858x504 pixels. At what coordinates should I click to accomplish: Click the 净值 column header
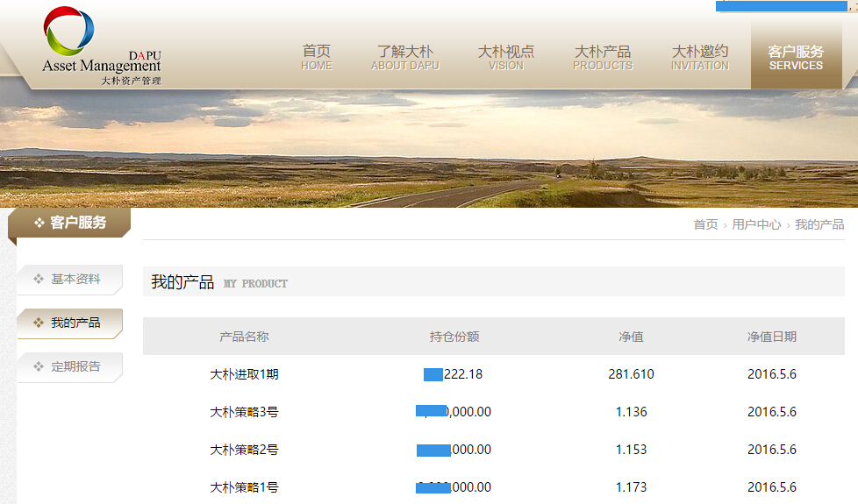click(x=631, y=337)
